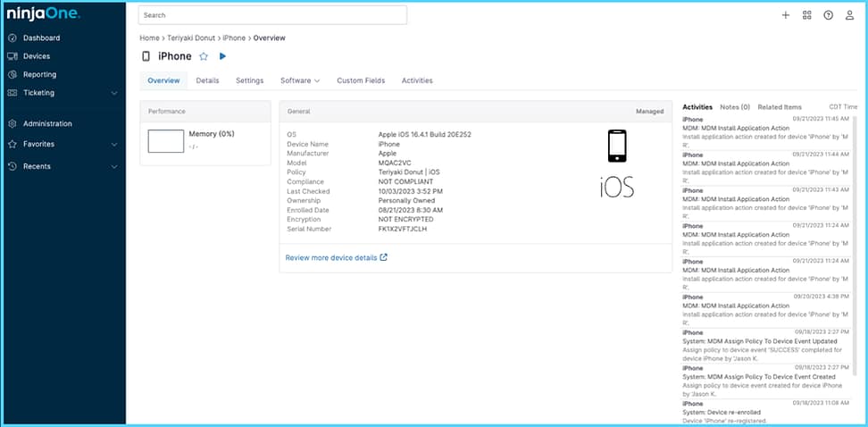Favorite the iPhone device with star icon
Screen dimensions: 868x427
point(204,56)
